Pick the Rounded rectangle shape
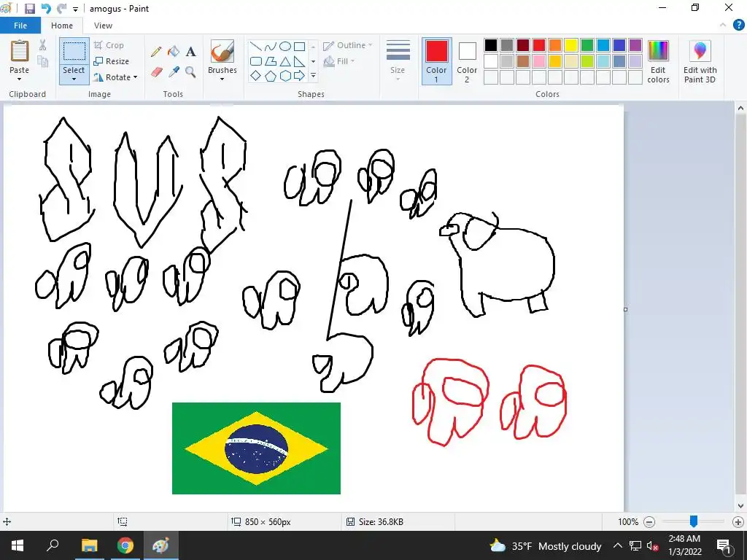 pyautogui.click(x=256, y=61)
